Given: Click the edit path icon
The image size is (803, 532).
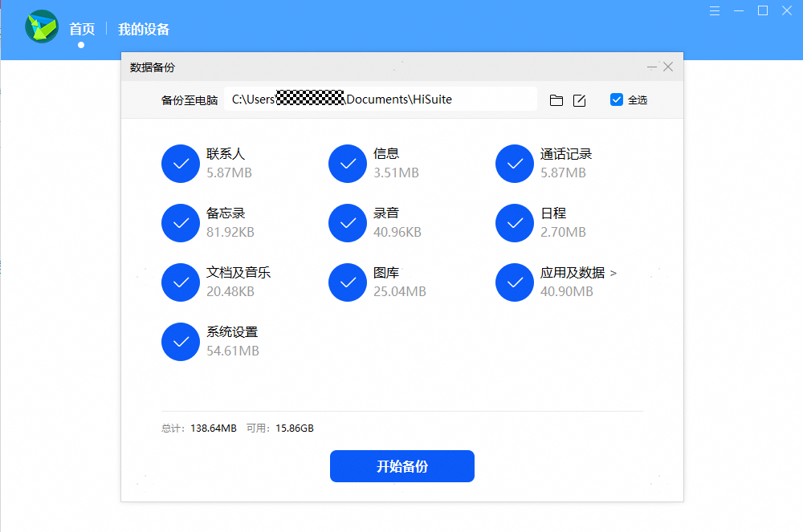Looking at the screenshot, I should pyautogui.click(x=579, y=99).
